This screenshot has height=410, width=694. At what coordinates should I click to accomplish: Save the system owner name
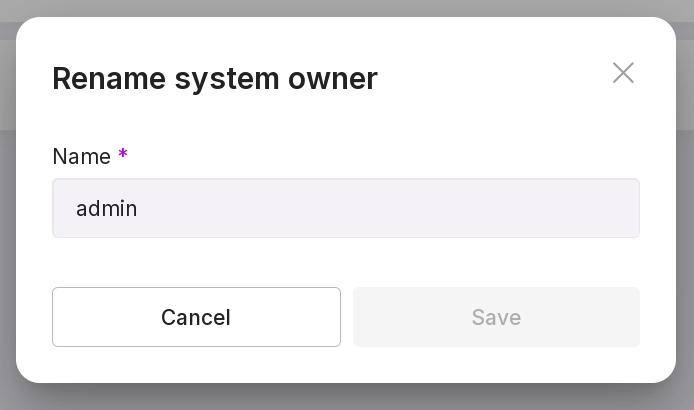[x=496, y=317]
